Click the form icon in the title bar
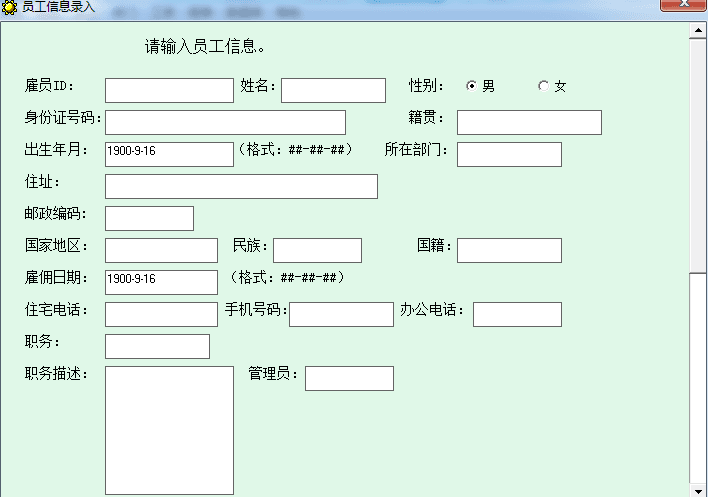 [9, 7]
